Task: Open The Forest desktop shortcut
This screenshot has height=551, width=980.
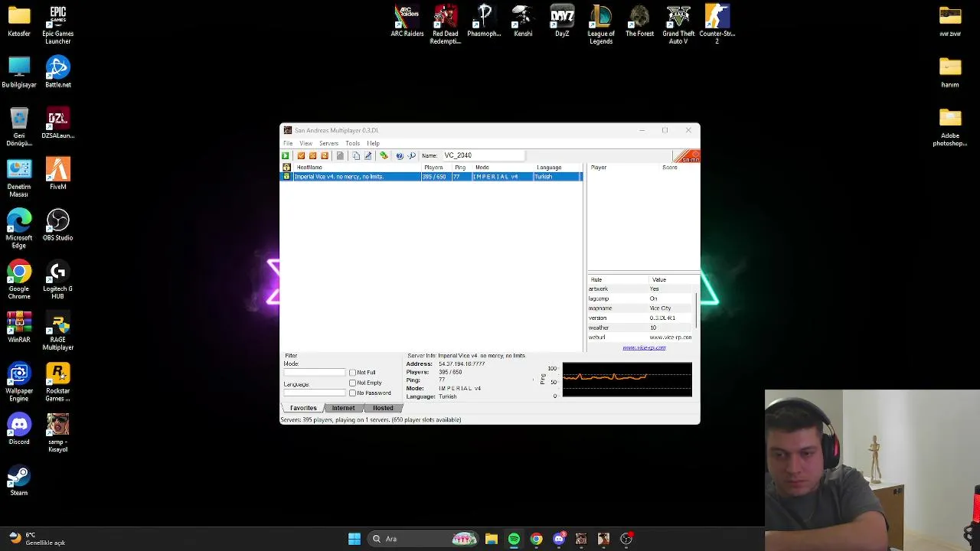Action: click(639, 22)
